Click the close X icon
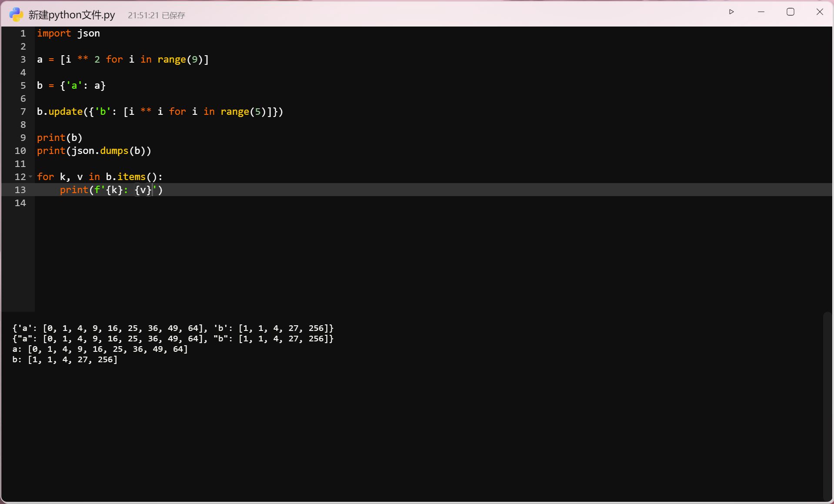 coord(820,12)
